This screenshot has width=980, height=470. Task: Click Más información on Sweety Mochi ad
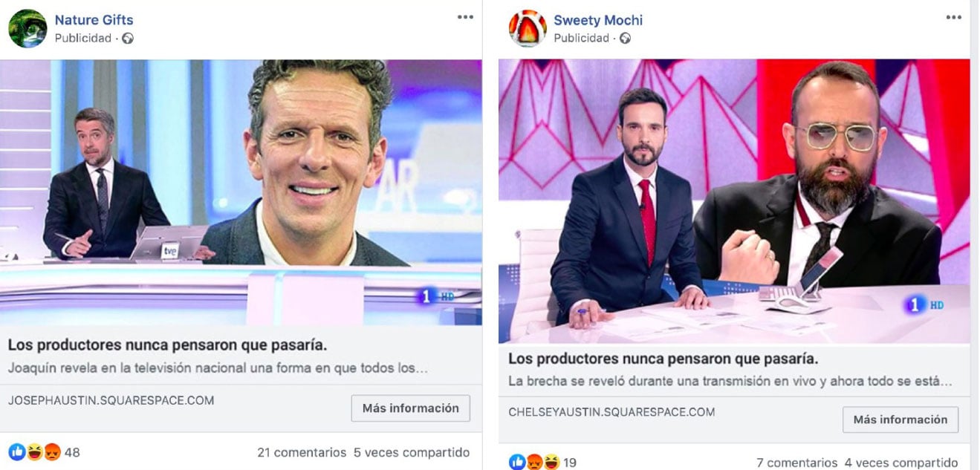[x=901, y=420]
